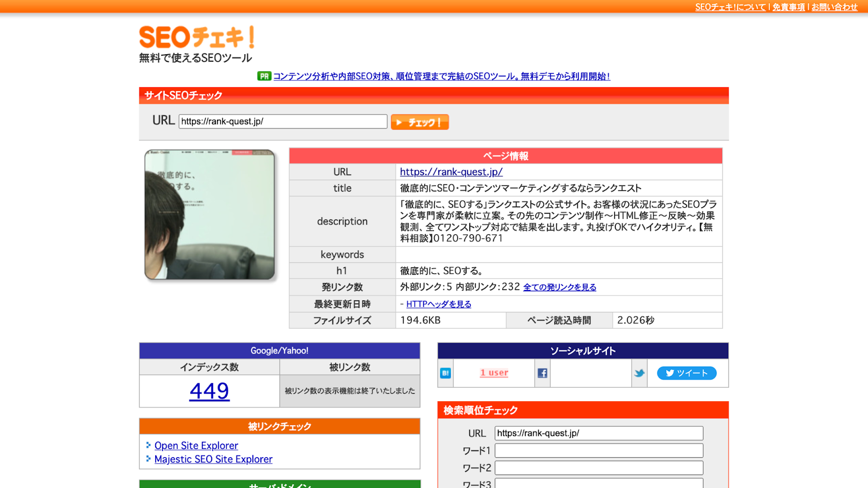Screen dimensions: 868x488
Task: Click the file size value 194.6KB
Action: pos(420,320)
